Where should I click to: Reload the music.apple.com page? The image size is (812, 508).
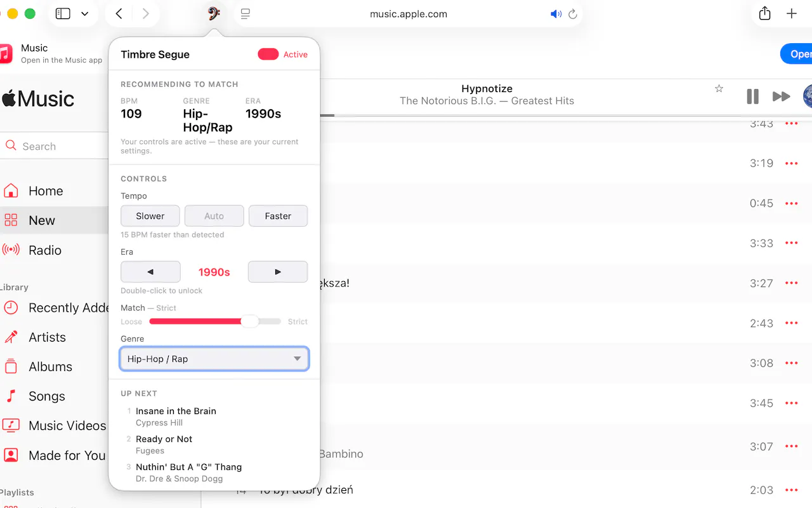coord(573,14)
